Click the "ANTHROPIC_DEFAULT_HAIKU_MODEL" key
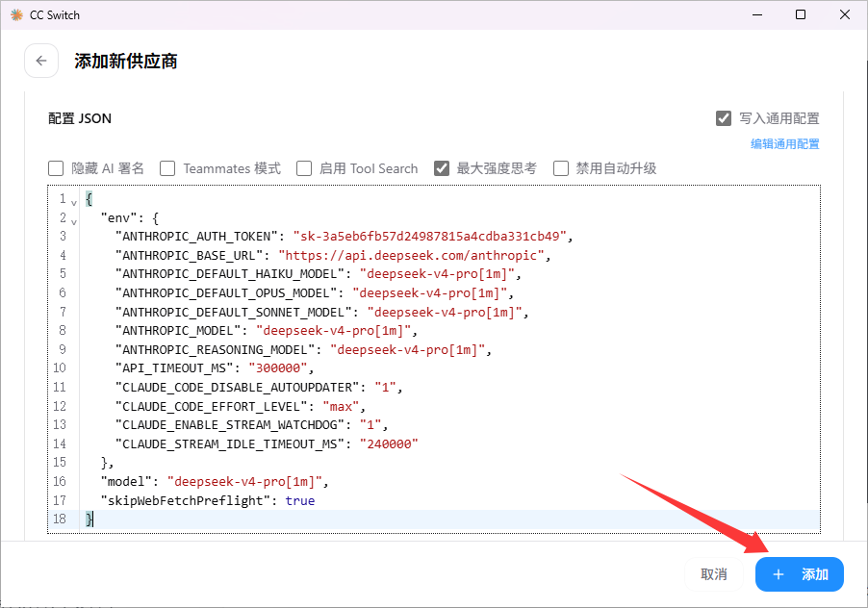Viewport: 868px width, 608px height. tap(230, 274)
